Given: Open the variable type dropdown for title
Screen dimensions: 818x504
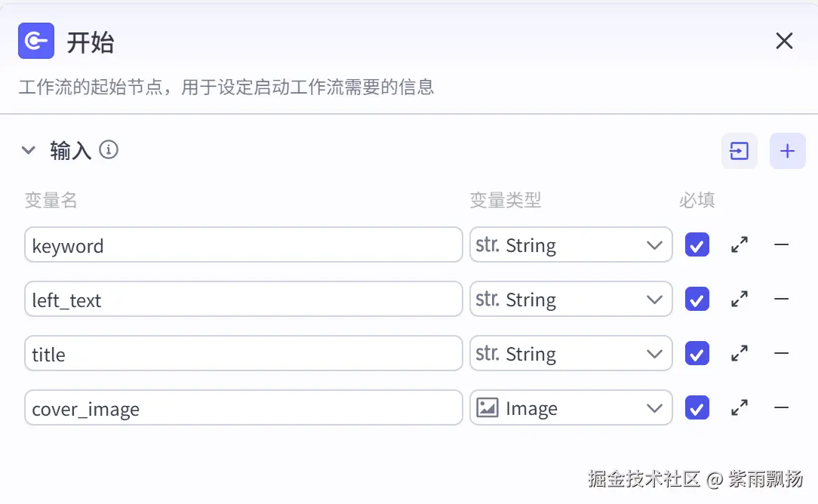Looking at the screenshot, I should (570, 354).
